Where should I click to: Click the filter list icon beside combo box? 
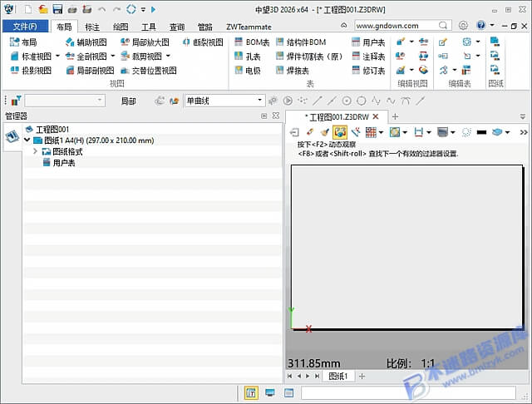(16, 101)
